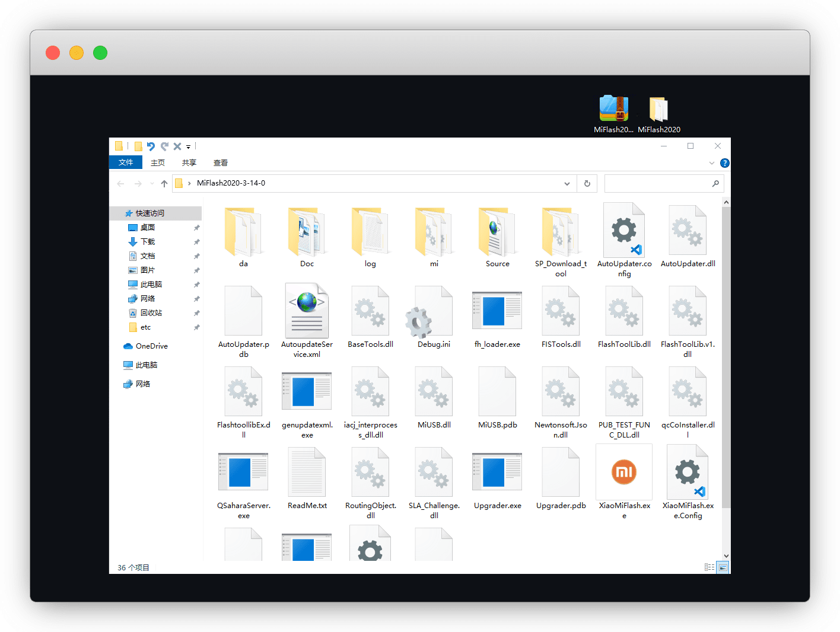
Task: Open the XiaoMiFlash.exe application icon
Action: click(623, 473)
